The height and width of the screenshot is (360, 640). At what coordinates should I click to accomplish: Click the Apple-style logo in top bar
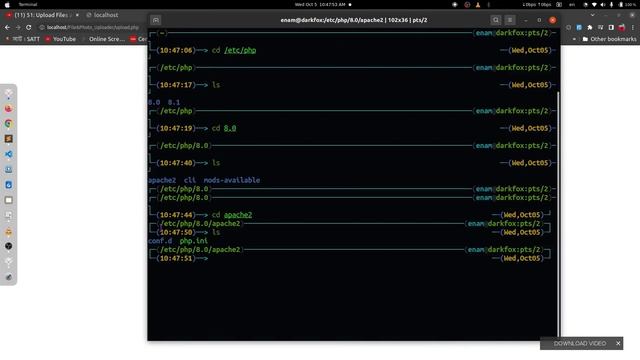(x=7, y=4)
